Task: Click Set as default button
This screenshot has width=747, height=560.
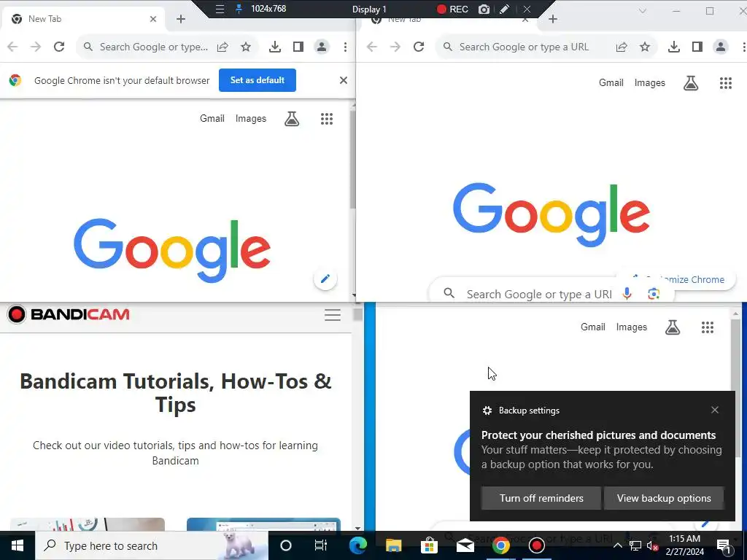Action: 258,80
